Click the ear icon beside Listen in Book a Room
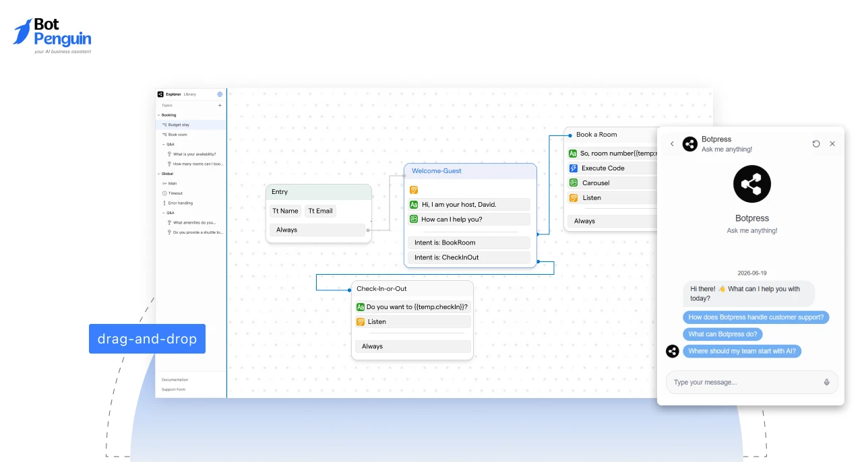 (x=573, y=198)
